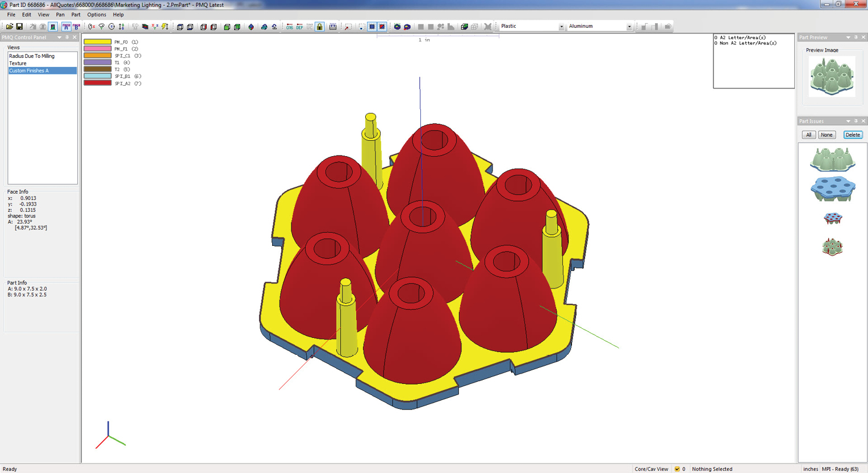Open the Aluminum material dropdown

(x=629, y=27)
